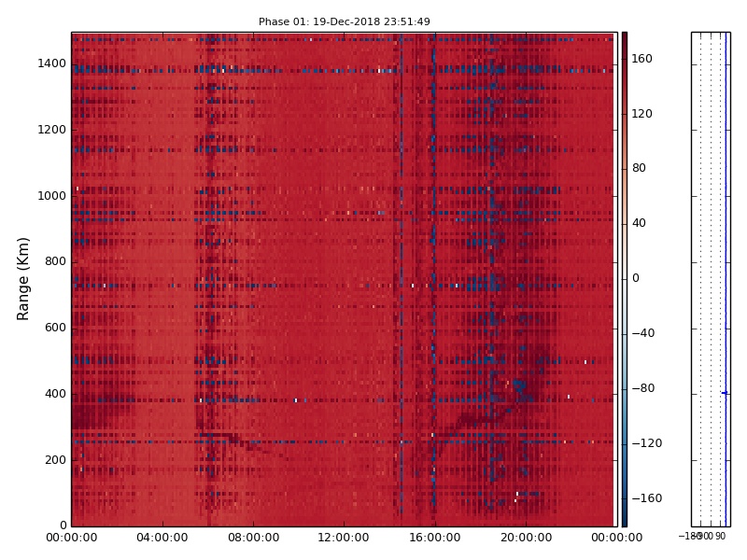Click the dark red top of the colorbar
747x560 pixels.
point(624,37)
